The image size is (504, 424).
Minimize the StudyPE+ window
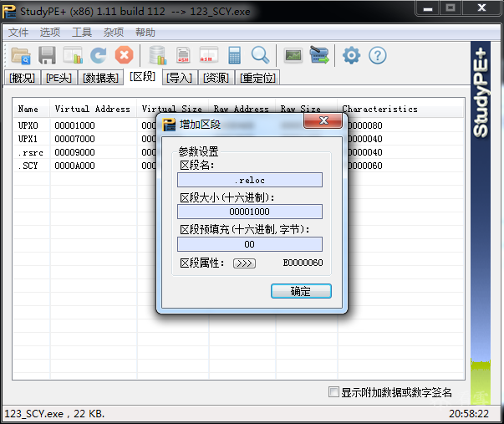click(427, 8)
